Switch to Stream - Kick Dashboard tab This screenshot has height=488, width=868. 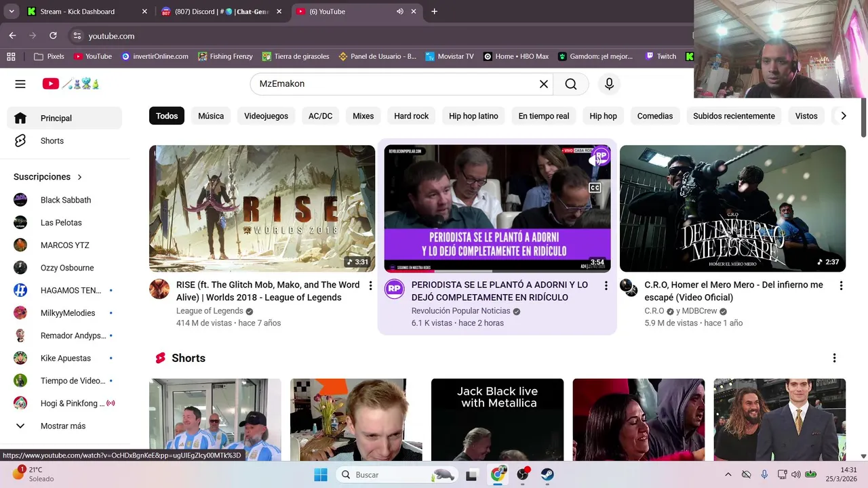click(87, 12)
